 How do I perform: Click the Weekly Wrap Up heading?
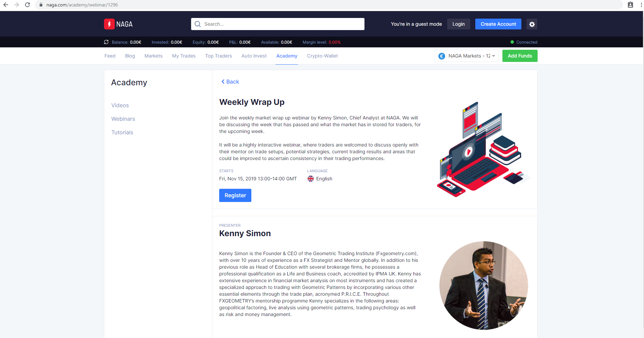[x=252, y=102]
